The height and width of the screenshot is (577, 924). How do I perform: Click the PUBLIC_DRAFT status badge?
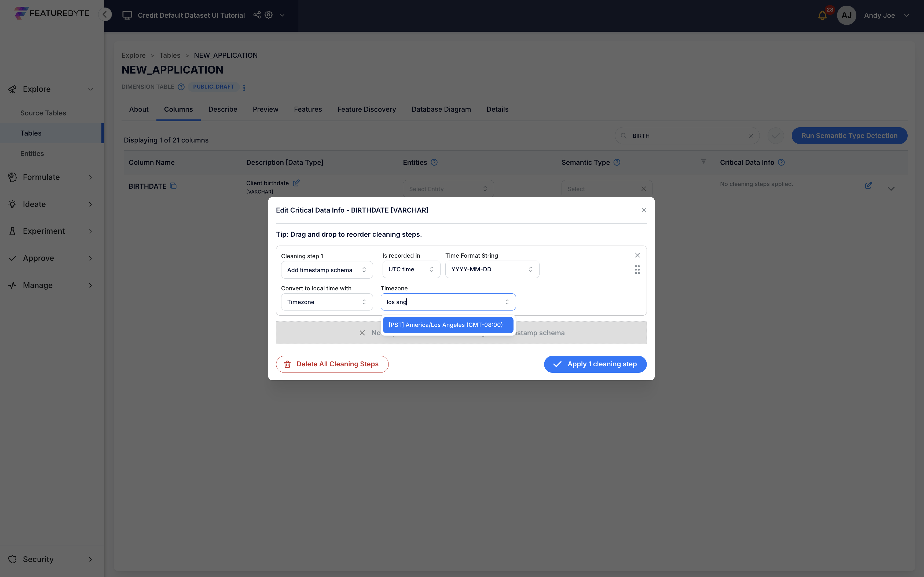pyautogui.click(x=214, y=87)
